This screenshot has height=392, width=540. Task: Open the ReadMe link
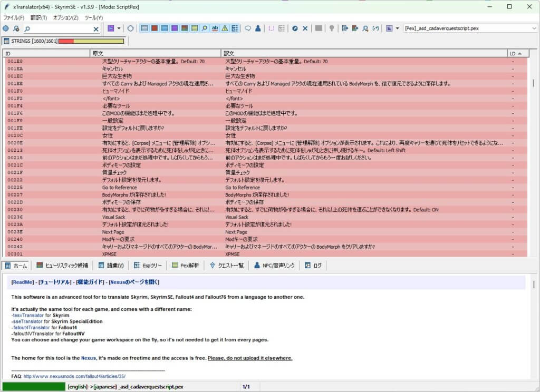tap(22, 282)
